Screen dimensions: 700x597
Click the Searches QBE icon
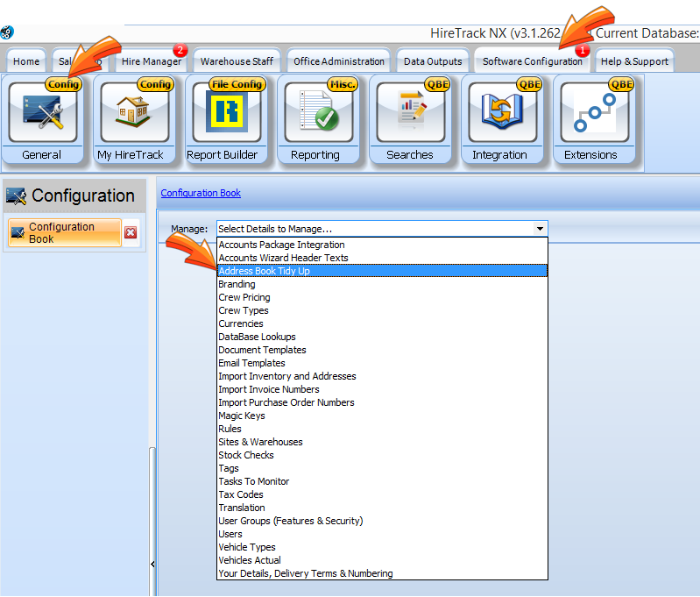tap(409, 113)
